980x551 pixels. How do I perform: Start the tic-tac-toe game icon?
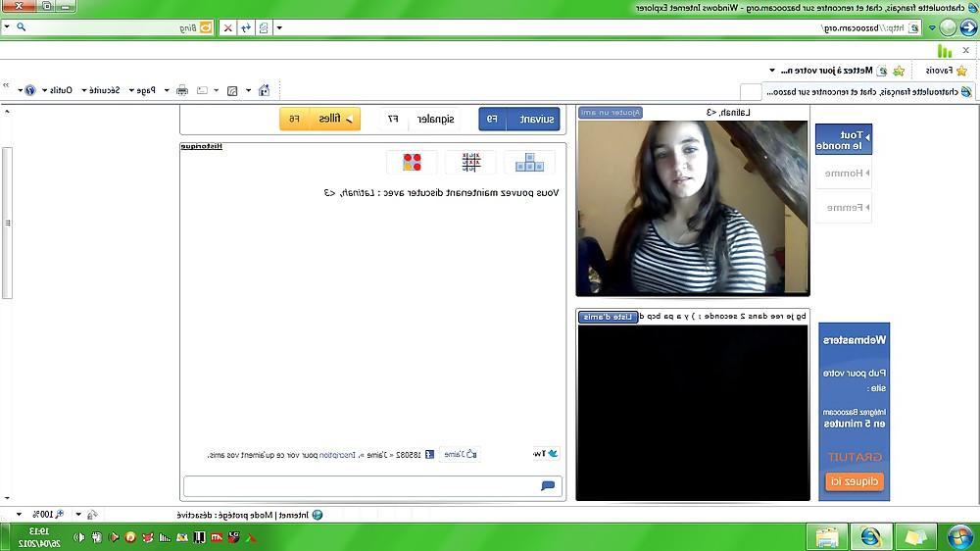coord(470,163)
